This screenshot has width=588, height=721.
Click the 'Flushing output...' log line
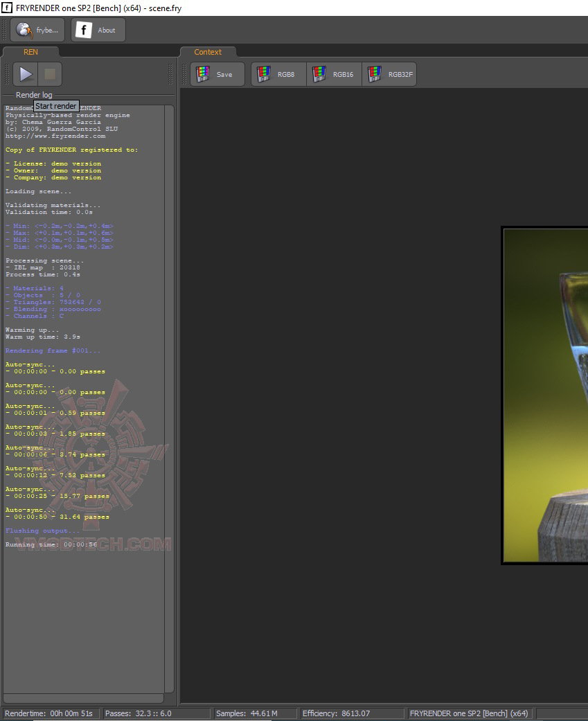click(42, 531)
